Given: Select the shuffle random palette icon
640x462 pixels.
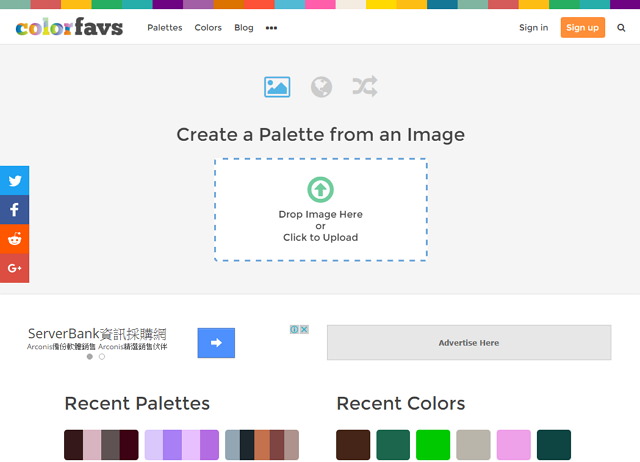Looking at the screenshot, I should coord(365,87).
